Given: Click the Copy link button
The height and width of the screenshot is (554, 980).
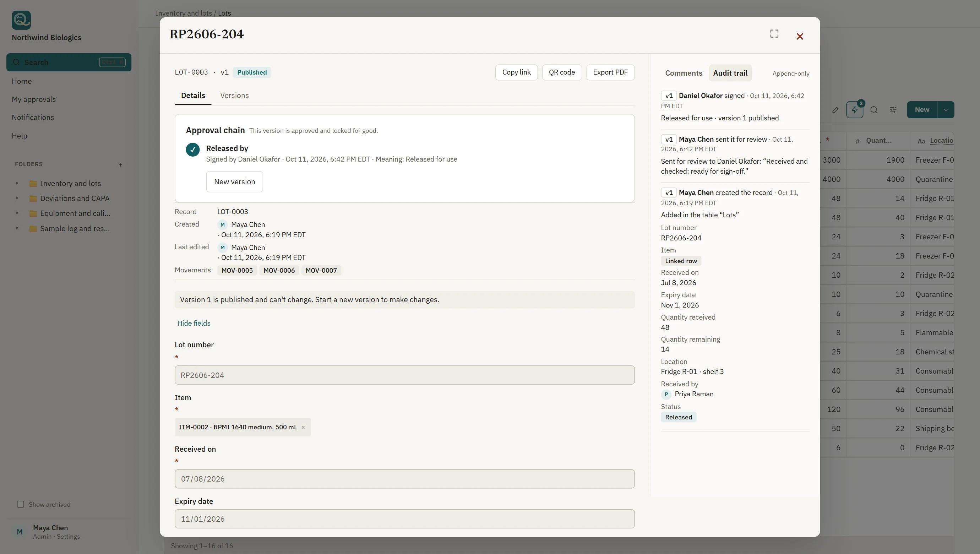Looking at the screenshot, I should coord(516,72).
